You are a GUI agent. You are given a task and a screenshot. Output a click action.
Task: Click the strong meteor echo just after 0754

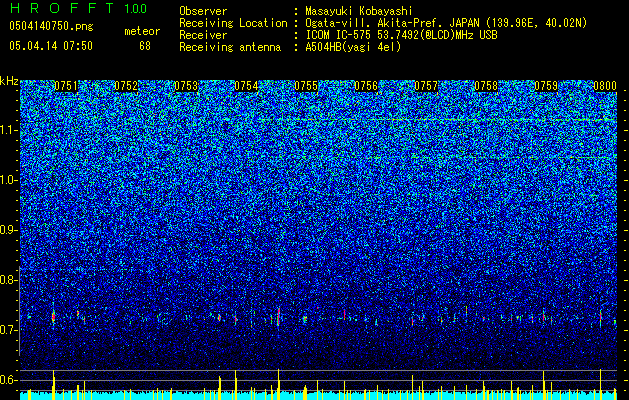tap(278, 316)
